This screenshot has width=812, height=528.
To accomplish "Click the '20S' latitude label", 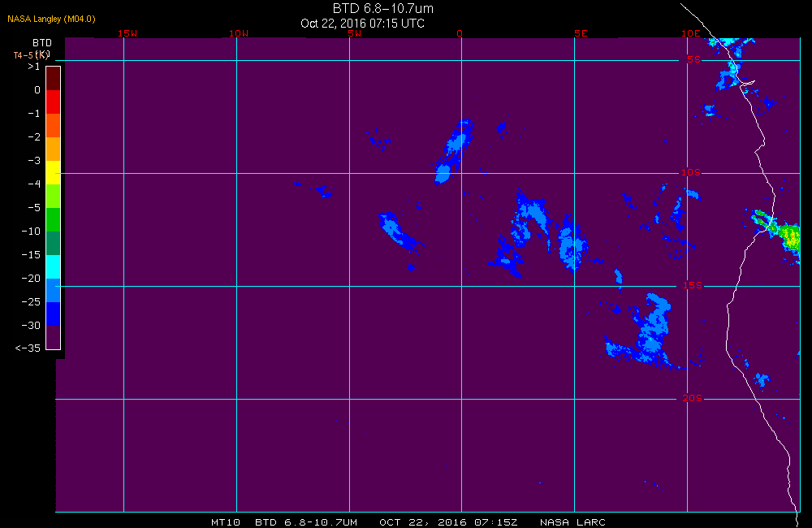I will (x=693, y=398).
